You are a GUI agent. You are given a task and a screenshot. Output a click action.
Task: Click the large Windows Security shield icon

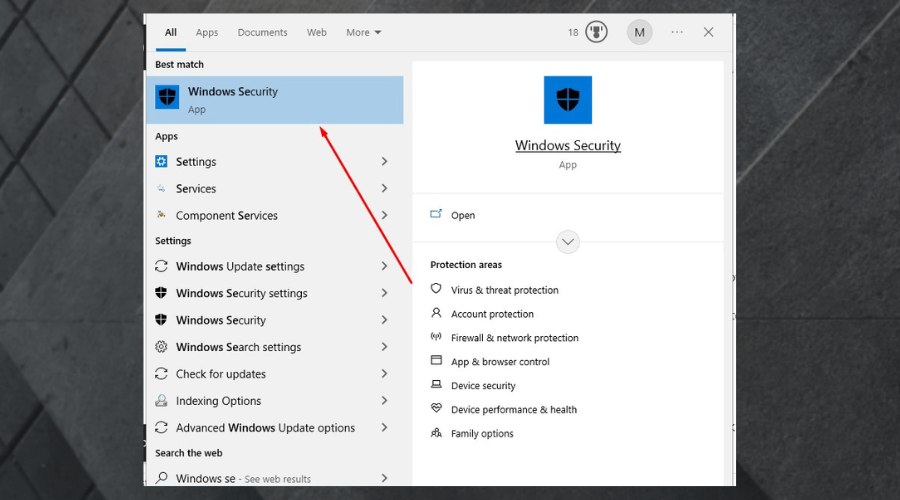pyautogui.click(x=568, y=100)
